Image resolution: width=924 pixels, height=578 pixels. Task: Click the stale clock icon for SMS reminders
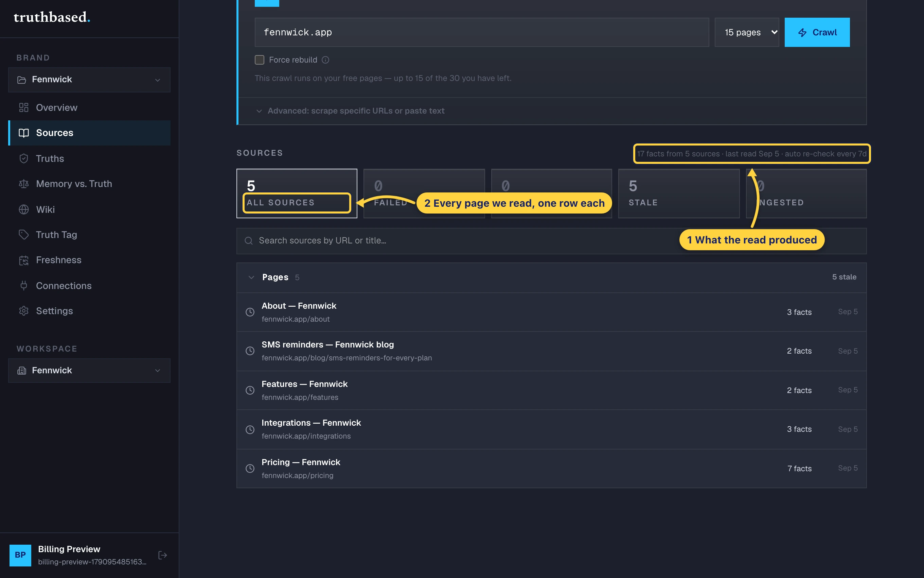point(250,351)
